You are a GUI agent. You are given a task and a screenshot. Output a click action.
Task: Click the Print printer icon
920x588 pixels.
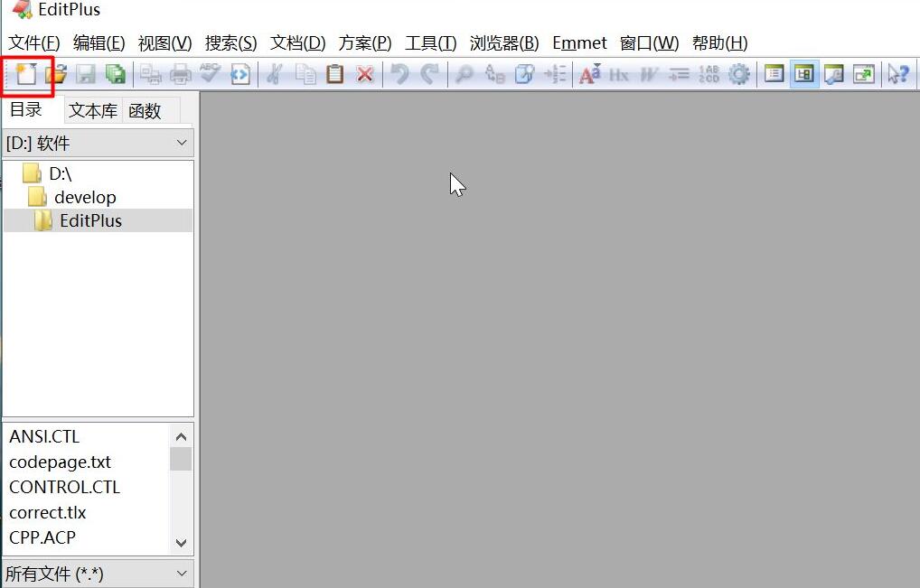(x=180, y=74)
